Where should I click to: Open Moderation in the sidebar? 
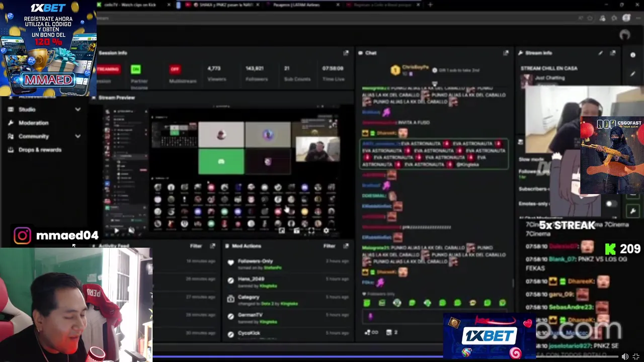click(33, 123)
